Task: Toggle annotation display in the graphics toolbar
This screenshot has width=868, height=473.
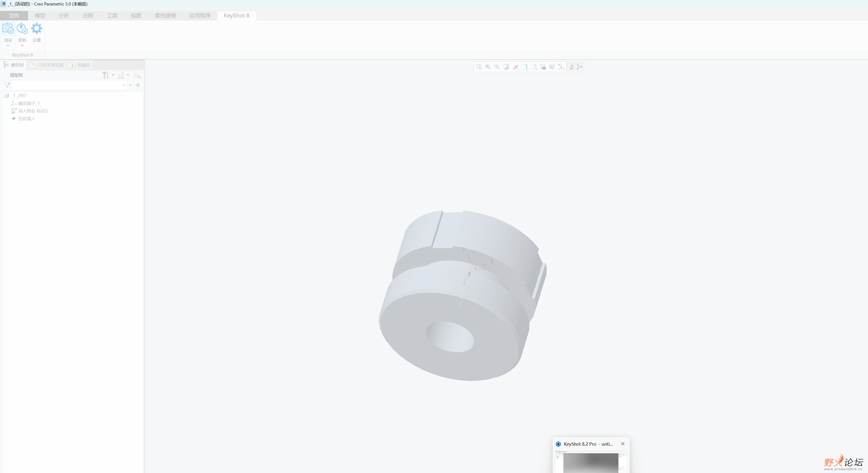Action: tap(570, 67)
